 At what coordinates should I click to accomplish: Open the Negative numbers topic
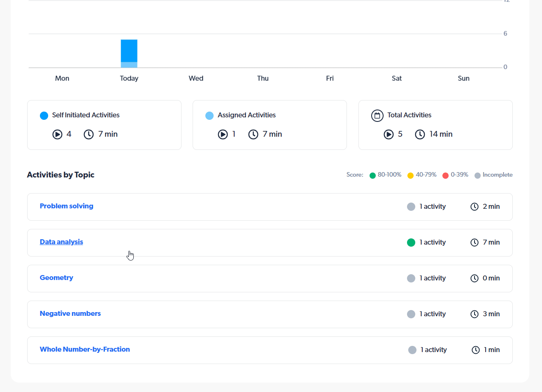(x=70, y=313)
